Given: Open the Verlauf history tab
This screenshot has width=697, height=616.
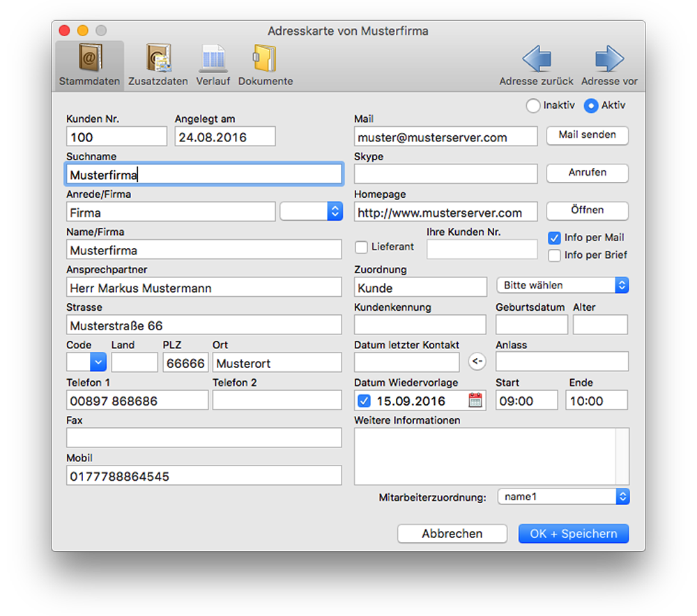Looking at the screenshot, I should (x=213, y=64).
